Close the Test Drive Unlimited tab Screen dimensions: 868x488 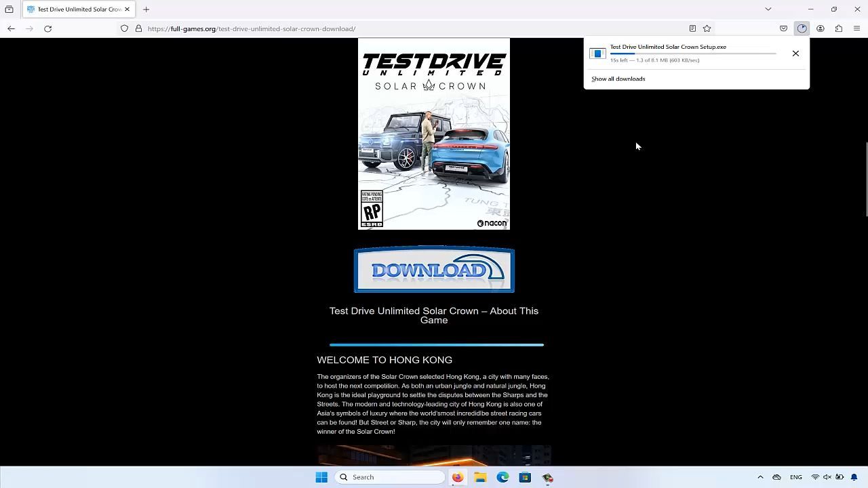coord(127,9)
